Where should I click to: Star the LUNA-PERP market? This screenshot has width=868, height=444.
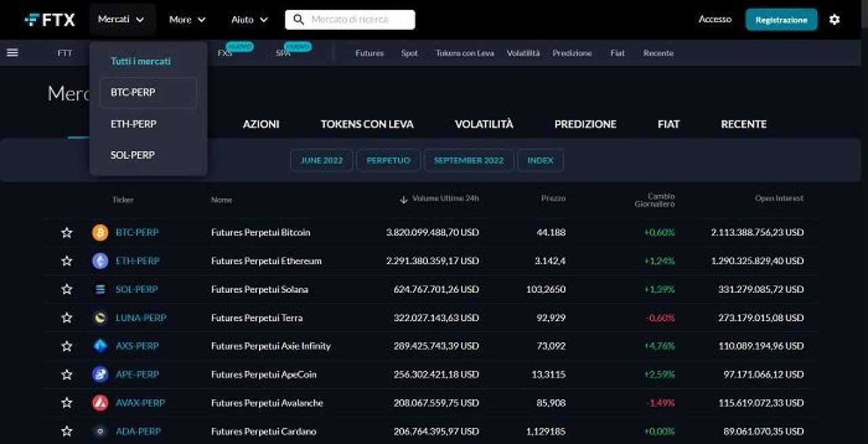pos(66,318)
